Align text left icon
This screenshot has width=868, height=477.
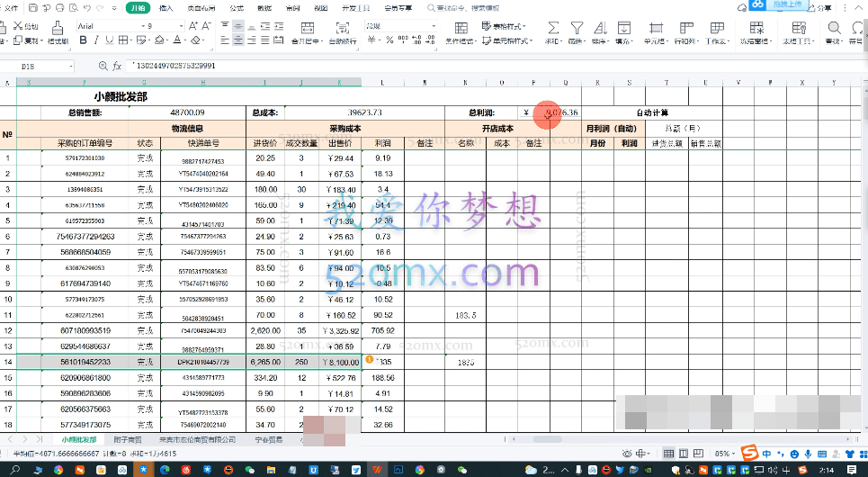225,40
